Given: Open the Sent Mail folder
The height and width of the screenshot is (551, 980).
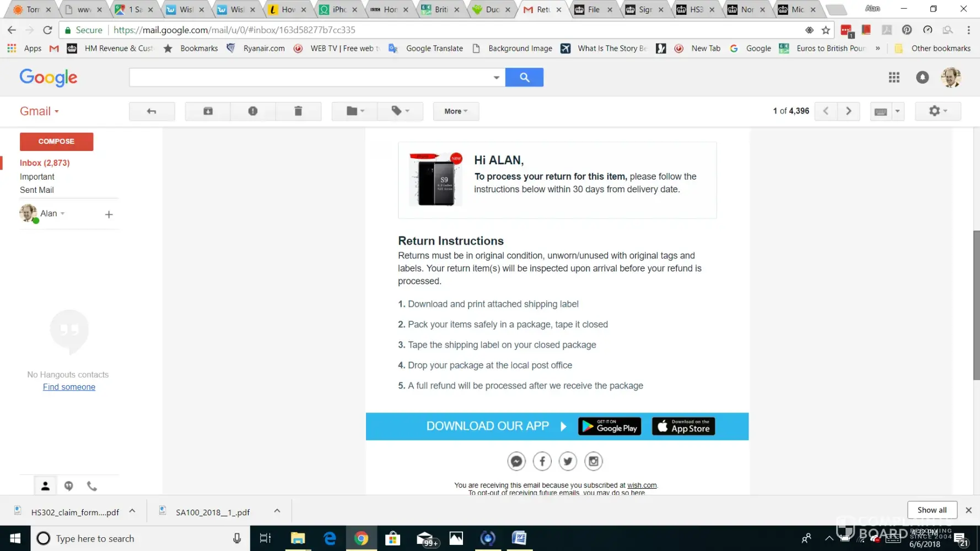Looking at the screenshot, I should tap(37, 190).
